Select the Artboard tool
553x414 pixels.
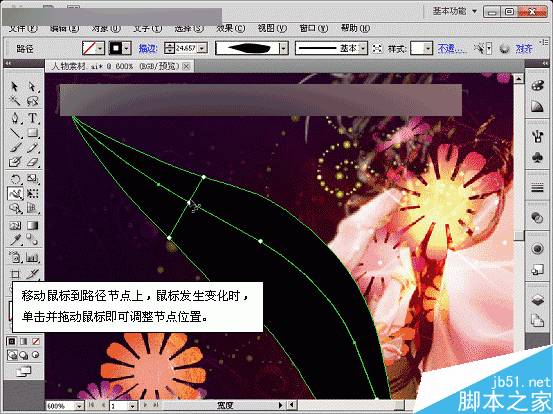pyautogui.click(x=14, y=274)
